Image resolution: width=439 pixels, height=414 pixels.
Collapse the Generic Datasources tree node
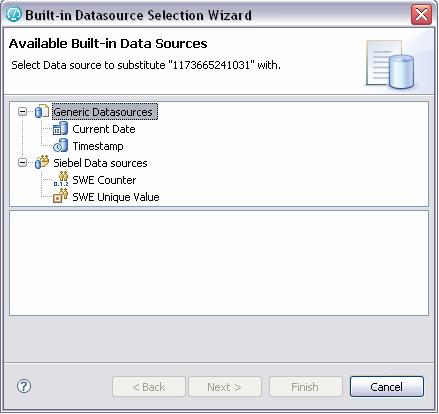[x=22, y=111]
